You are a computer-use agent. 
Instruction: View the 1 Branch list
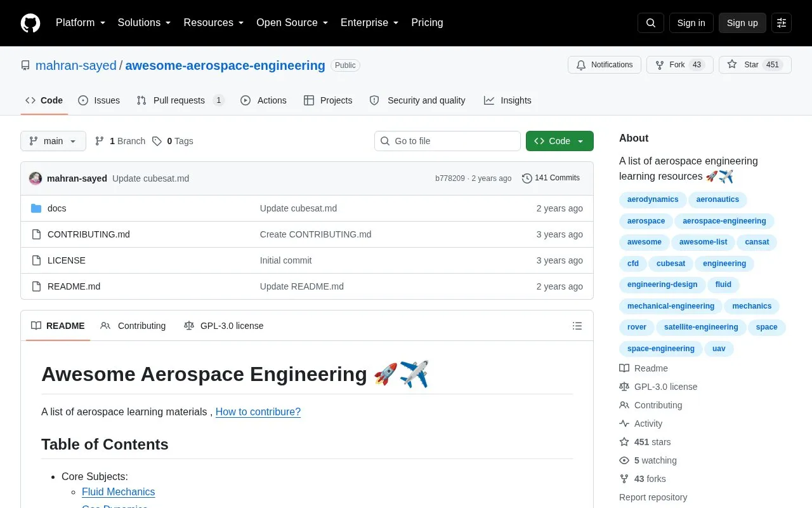[x=120, y=141]
